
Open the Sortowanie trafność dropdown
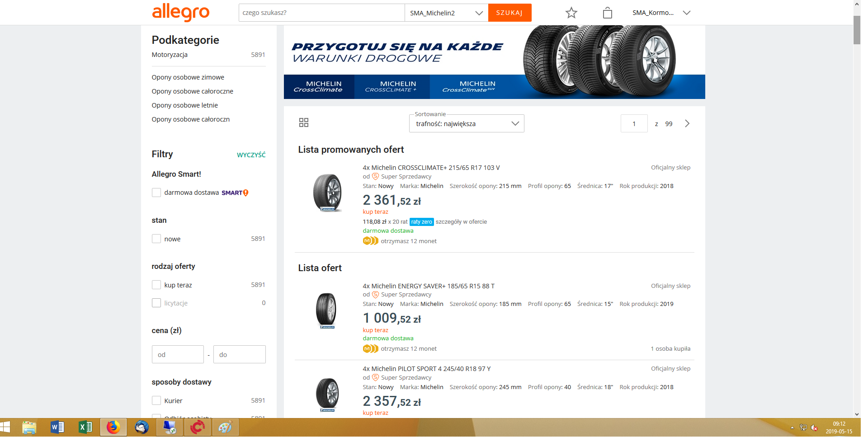click(x=466, y=123)
